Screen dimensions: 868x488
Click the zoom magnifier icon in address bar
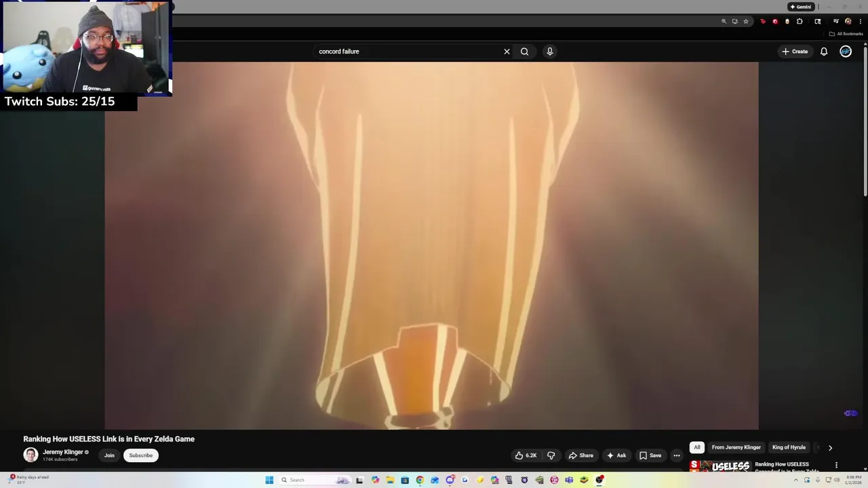click(724, 22)
